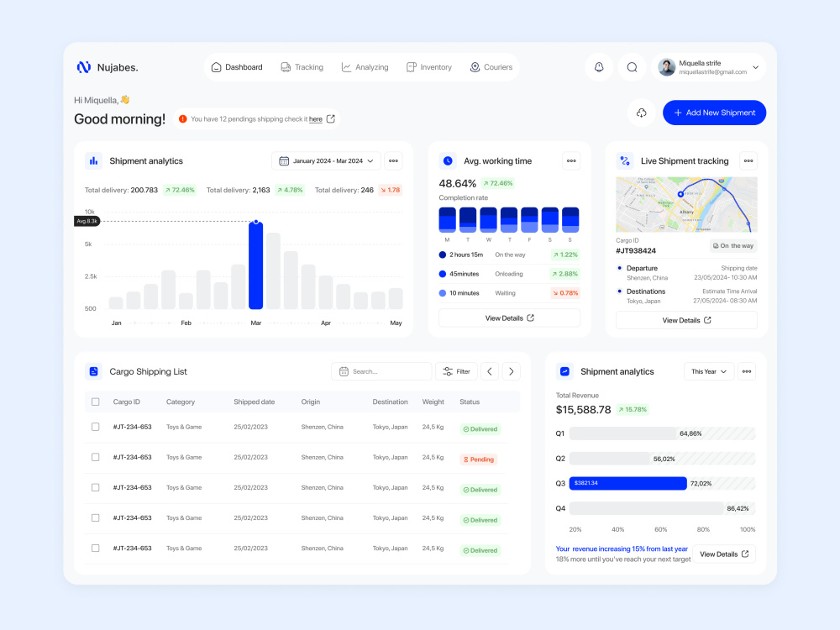The image size is (840, 630).
Task: Click the Monday completion rate bar
Action: 448,219
